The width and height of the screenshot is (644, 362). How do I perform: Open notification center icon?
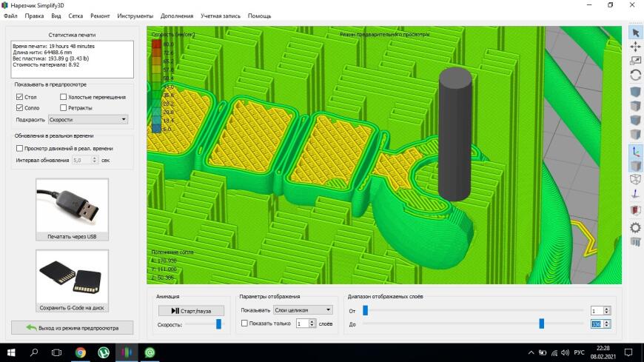coord(628,352)
